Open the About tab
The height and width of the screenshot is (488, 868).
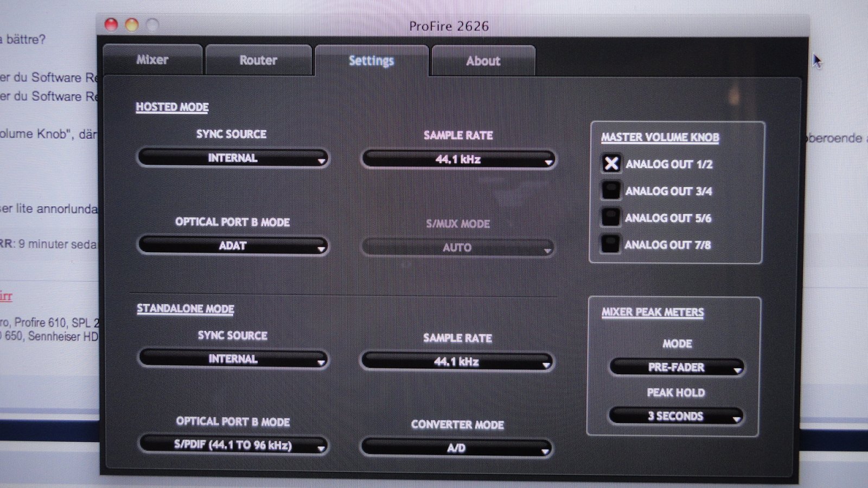(483, 61)
